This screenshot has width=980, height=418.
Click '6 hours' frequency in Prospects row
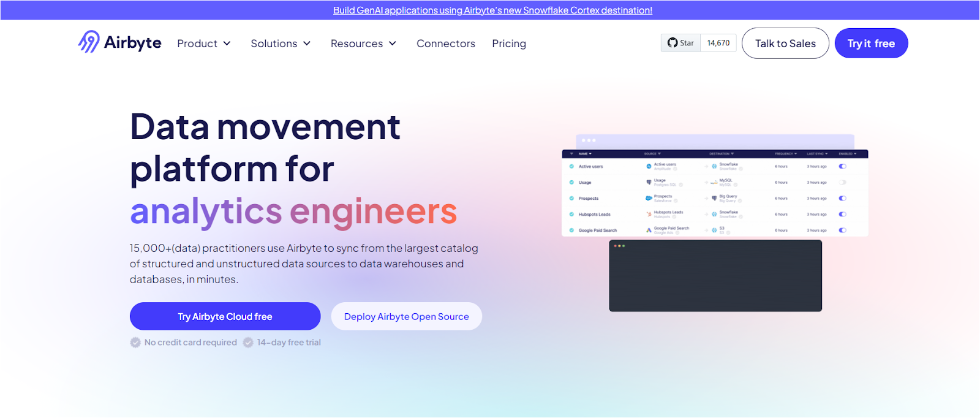(781, 198)
